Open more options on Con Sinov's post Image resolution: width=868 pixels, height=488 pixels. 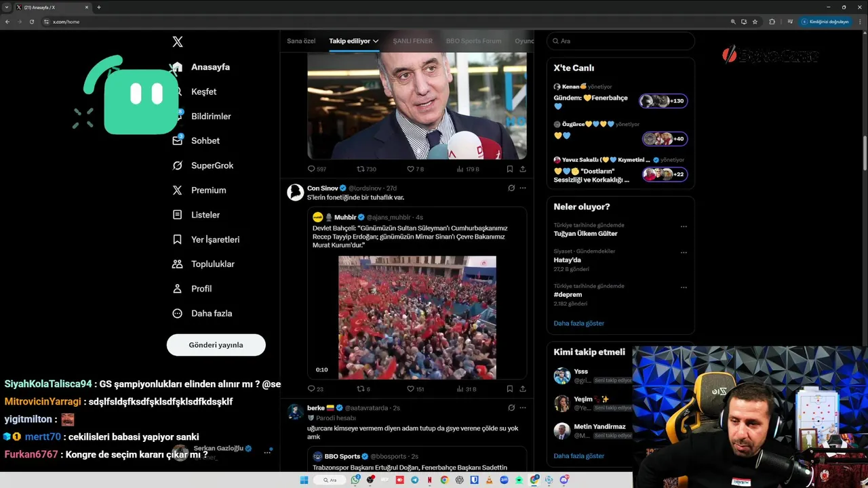click(x=523, y=188)
